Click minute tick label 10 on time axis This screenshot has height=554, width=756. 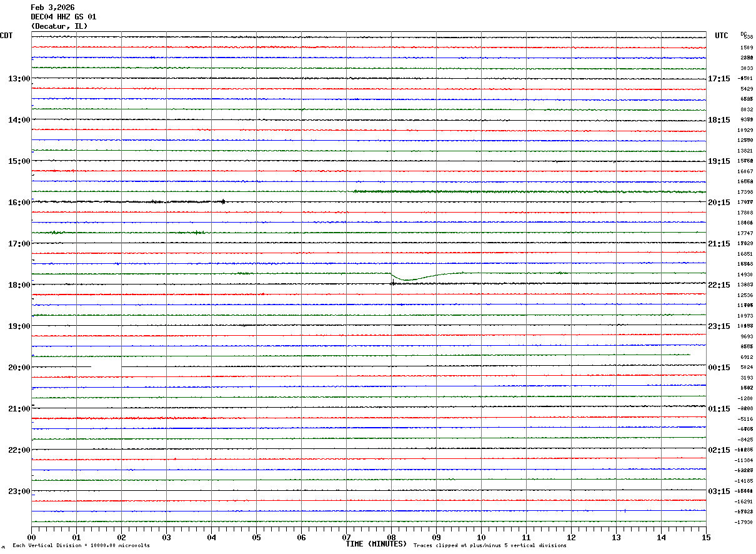point(481,537)
